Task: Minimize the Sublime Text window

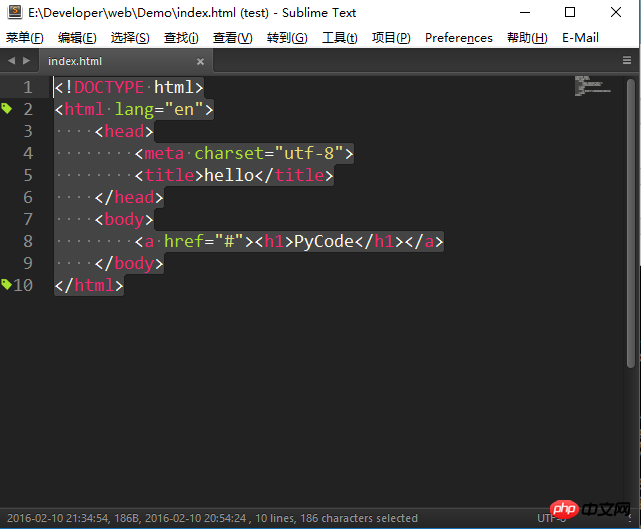Action: pyautogui.click(x=525, y=12)
